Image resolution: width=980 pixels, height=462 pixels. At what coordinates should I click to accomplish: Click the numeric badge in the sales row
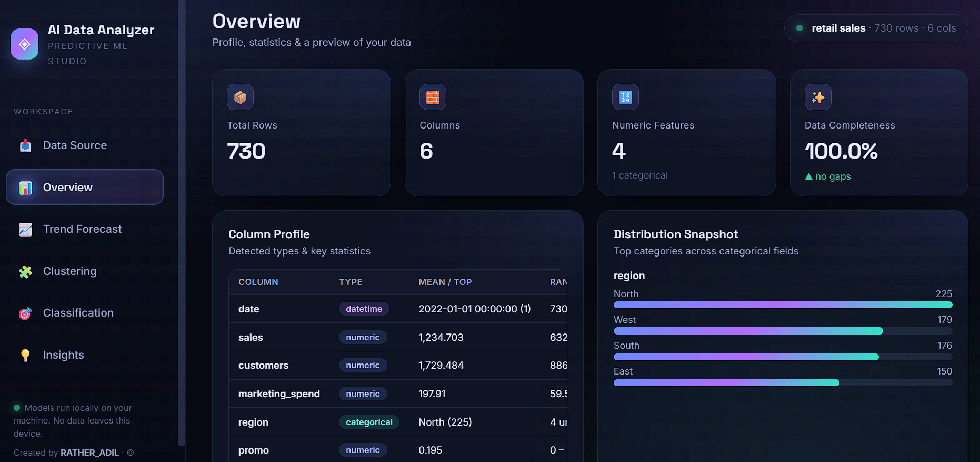point(363,337)
